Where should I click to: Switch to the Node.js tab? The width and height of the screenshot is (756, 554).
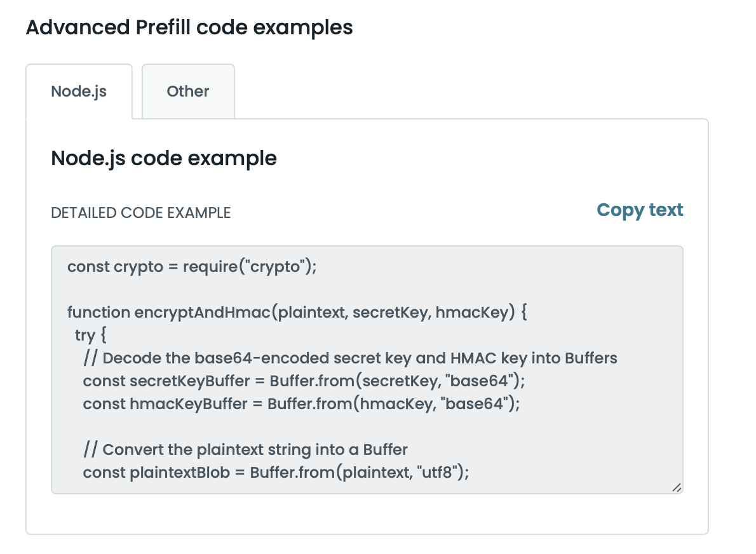(79, 91)
